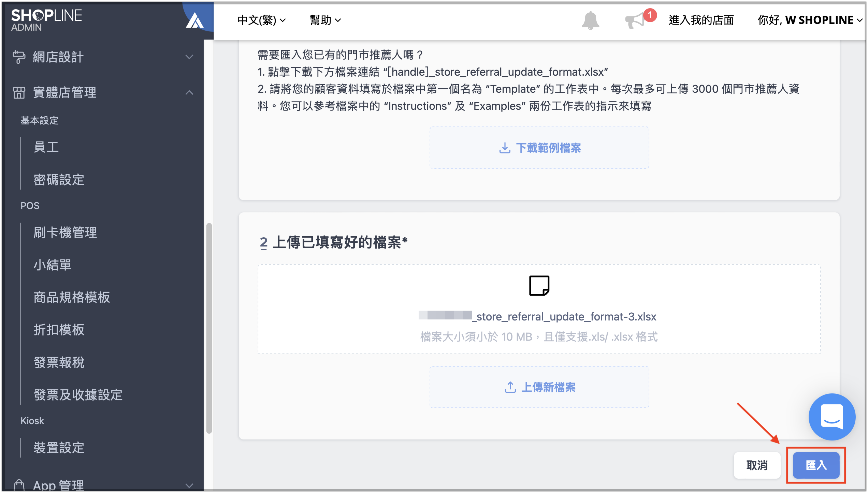Open the 密碼設定 sidebar item
868x493 pixels.
59,180
